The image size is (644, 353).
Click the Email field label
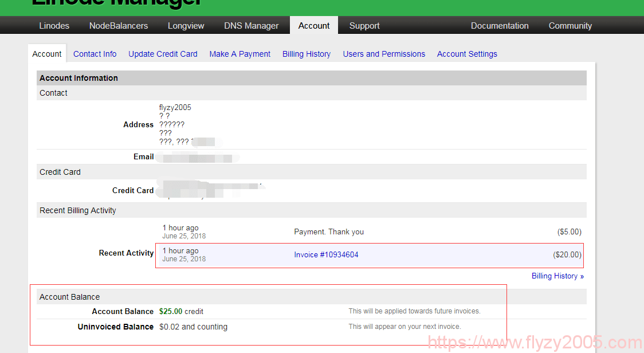pos(143,156)
